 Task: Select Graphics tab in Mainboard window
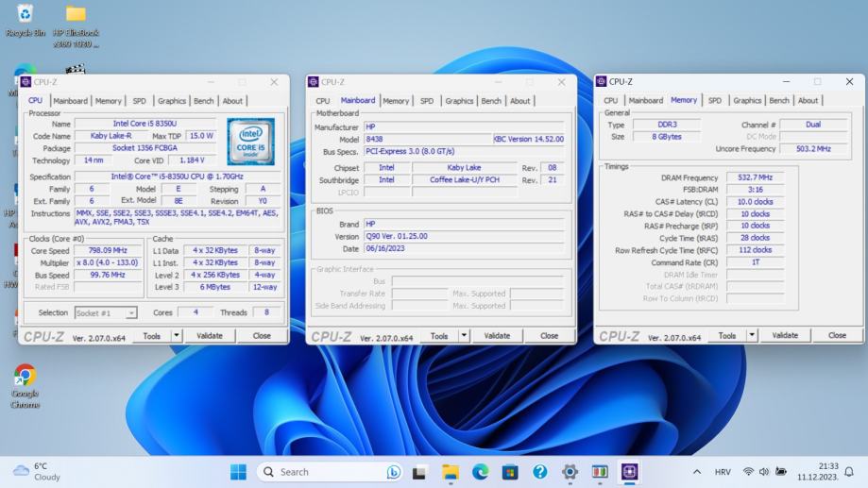459,101
